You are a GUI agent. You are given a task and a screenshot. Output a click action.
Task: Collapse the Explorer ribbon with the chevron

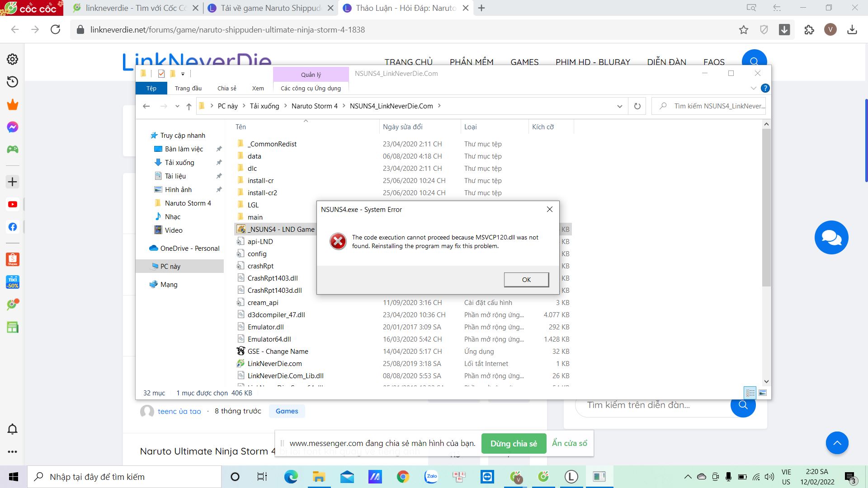coord(753,88)
